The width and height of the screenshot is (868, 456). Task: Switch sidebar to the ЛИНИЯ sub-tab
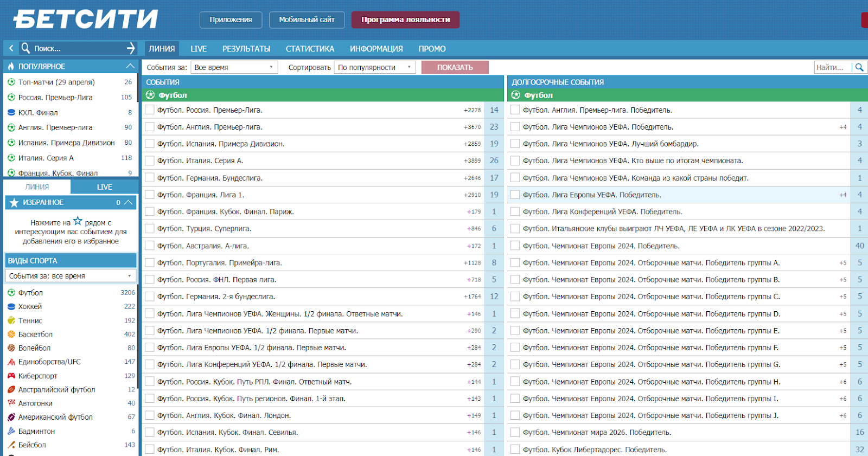(37, 187)
